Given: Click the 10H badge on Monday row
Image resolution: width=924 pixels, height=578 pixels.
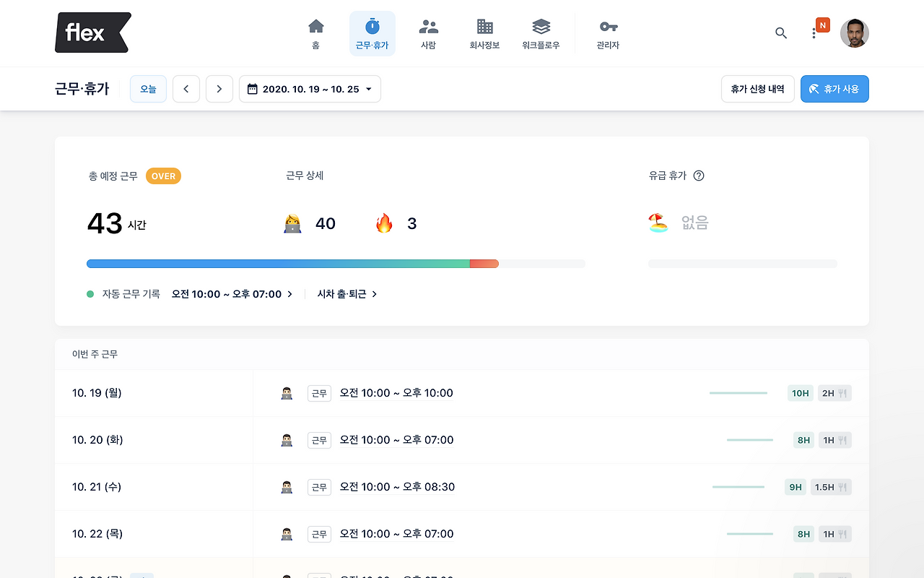Looking at the screenshot, I should point(801,393).
